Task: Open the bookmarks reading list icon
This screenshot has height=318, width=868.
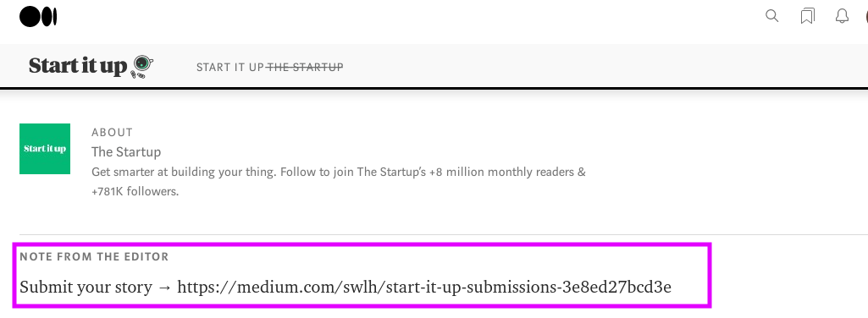Action: click(807, 17)
